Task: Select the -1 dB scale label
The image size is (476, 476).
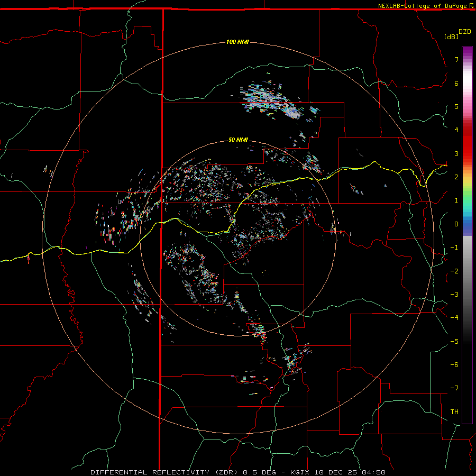Action: [454, 248]
